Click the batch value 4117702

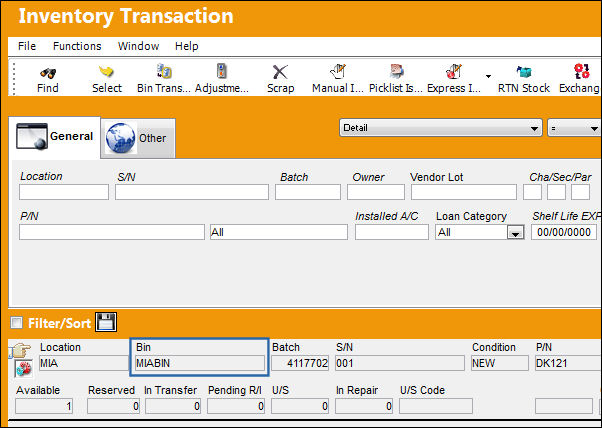[300, 363]
